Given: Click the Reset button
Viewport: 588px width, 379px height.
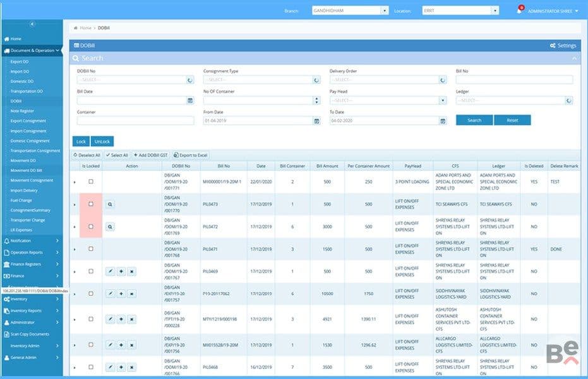Looking at the screenshot, I should point(512,121).
